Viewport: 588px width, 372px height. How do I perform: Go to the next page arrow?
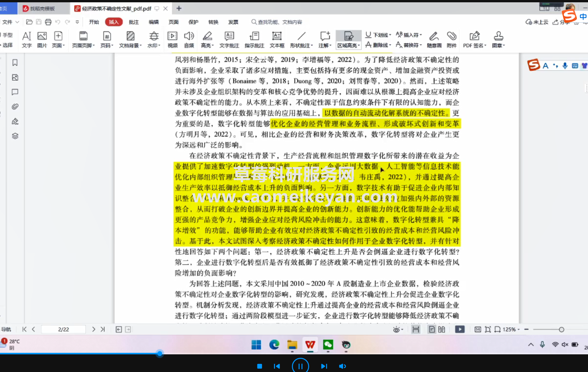[93, 329]
